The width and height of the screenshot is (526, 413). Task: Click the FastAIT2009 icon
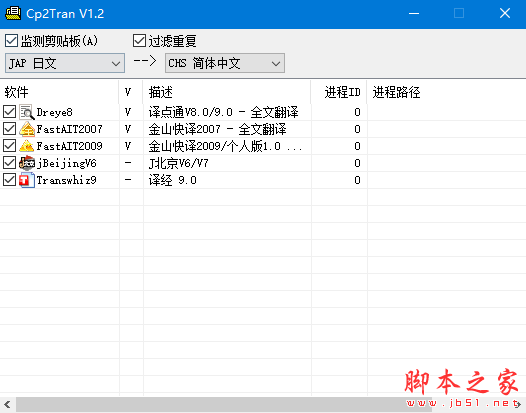pyautogui.click(x=27, y=146)
